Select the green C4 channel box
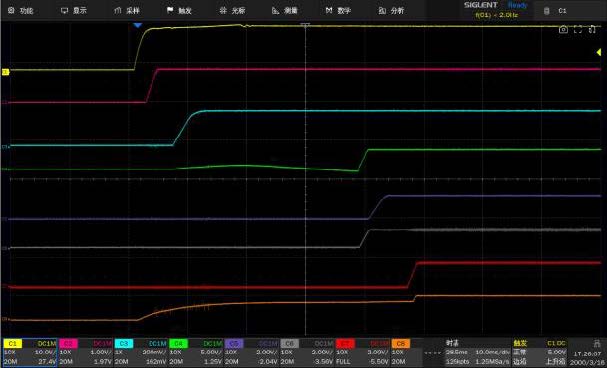This screenshot has width=607, height=368. tap(196, 352)
